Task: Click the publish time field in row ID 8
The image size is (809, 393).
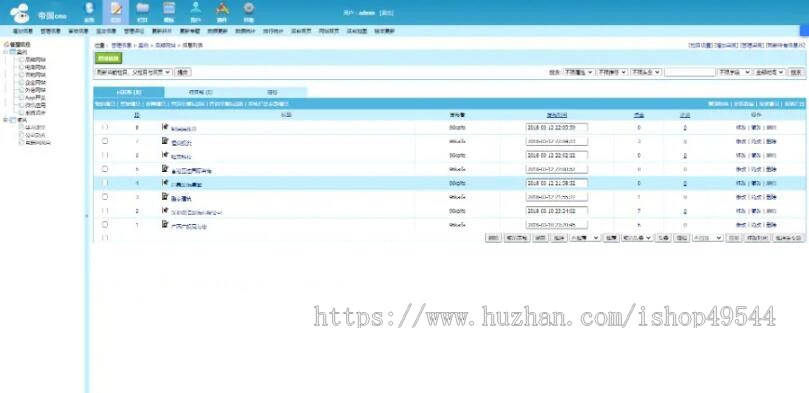Action: point(557,127)
